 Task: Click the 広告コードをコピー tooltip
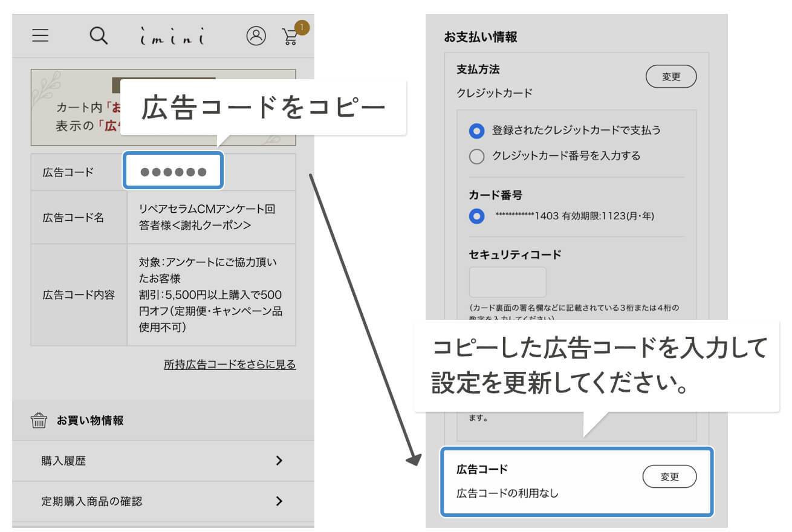(x=264, y=106)
